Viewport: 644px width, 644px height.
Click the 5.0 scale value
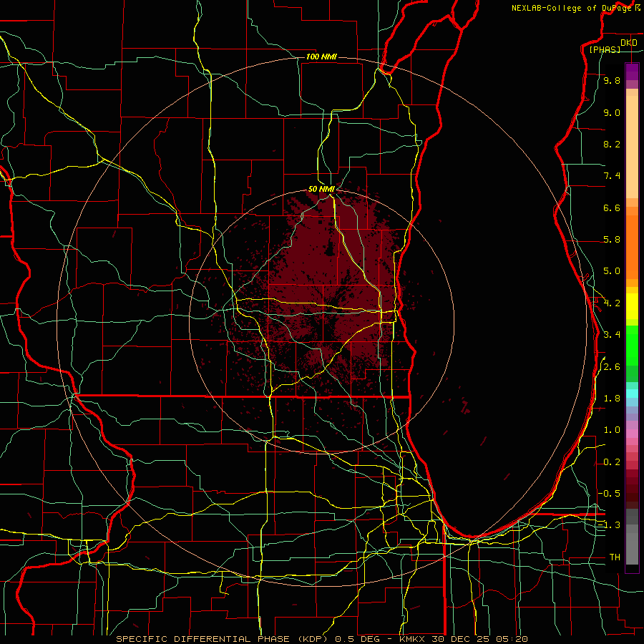[x=612, y=271]
